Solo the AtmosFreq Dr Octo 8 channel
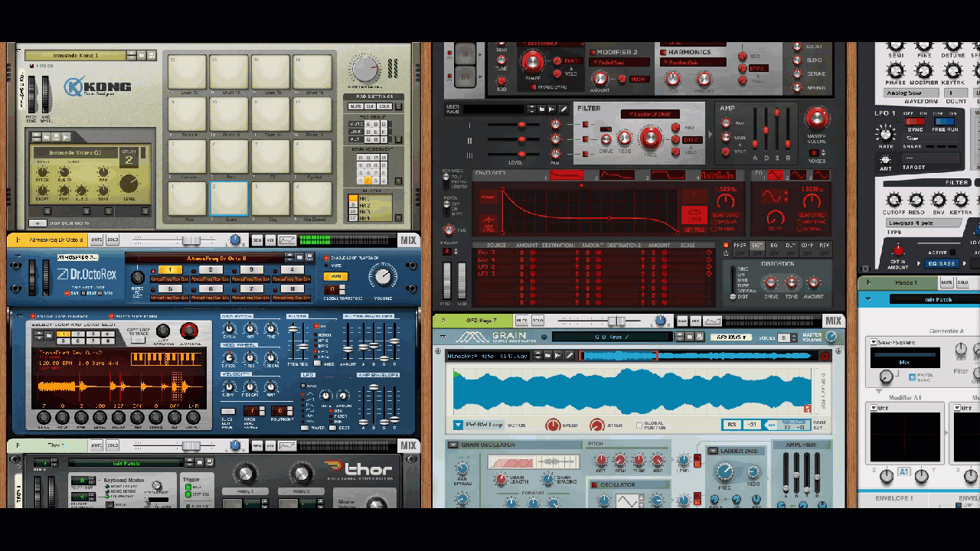The width and height of the screenshot is (980, 551). [x=112, y=240]
